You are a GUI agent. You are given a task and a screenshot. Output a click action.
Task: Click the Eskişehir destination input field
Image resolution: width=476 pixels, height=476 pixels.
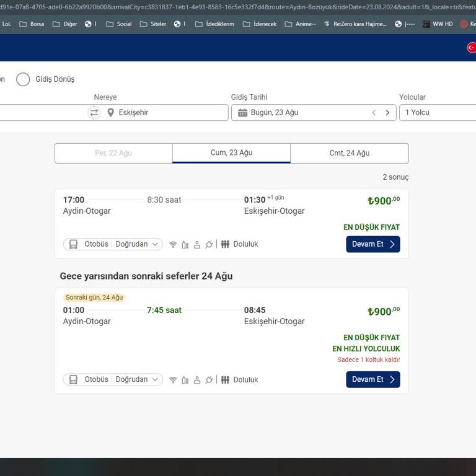[167, 113]
